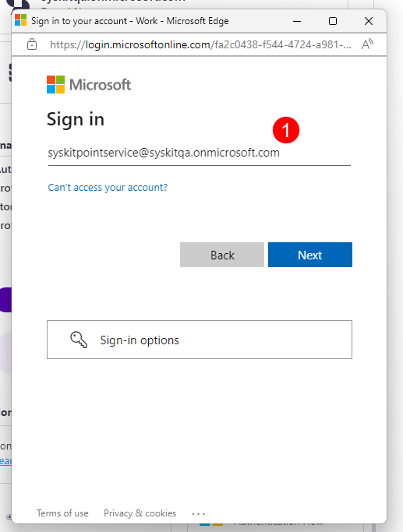This screenshot has height=532, width=403.
Task: Close the Edge sign-in window
Action: (x=369, y=21)
